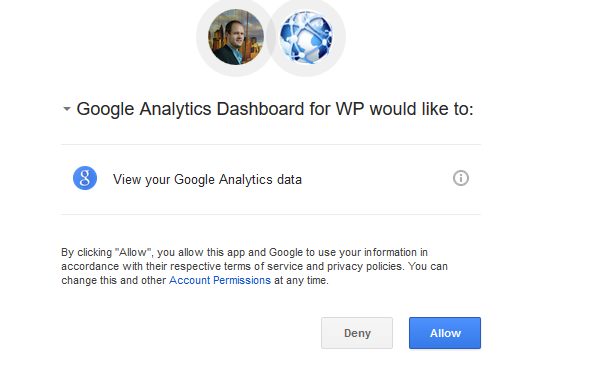Click the Google Analytics Dashboard for WP heading
Image resolution: width=603 pixels, height=391 pixels.
275,109
